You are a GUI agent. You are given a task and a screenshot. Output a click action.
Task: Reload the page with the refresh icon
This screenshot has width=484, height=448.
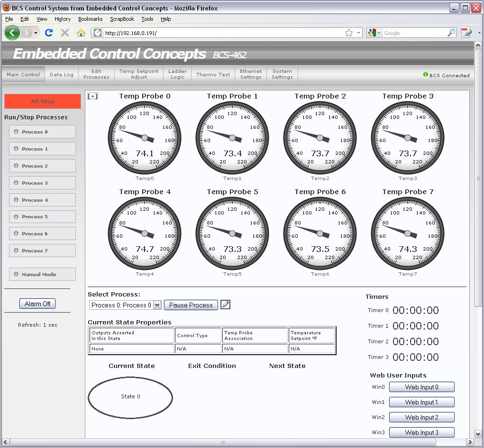click(49, 33)
